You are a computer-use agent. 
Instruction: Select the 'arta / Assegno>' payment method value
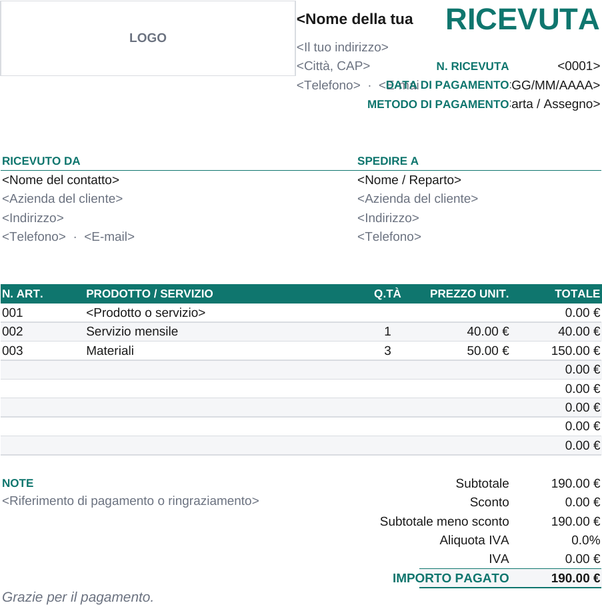click(556, 104)
